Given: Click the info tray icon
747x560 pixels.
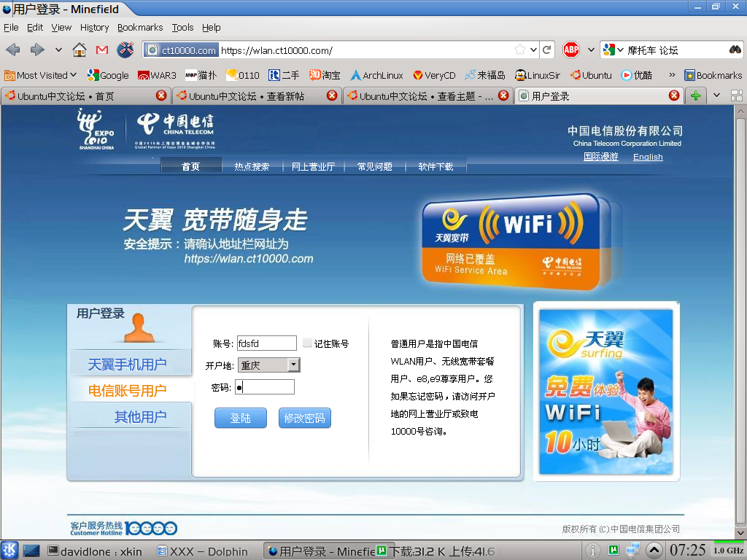Looking at the screenshot, I should (592, 551).
